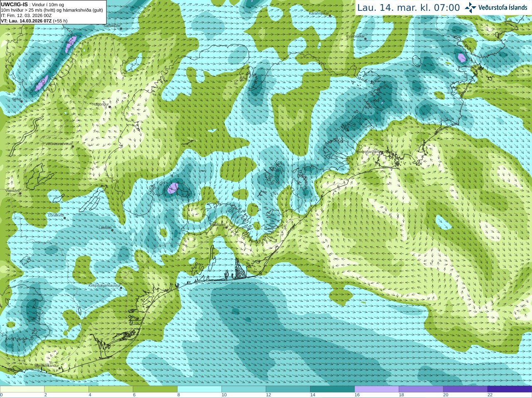Image resolution: width=532 pixels, height=398 pixels.
Task: Select the Skaftafell station label
Action: coord(218,225)
